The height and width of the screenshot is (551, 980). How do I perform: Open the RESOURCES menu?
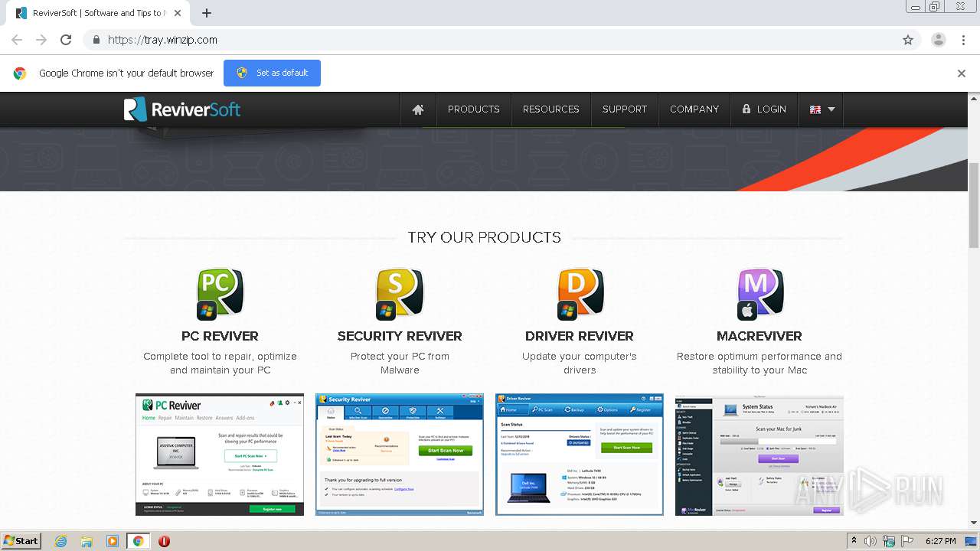550,109
